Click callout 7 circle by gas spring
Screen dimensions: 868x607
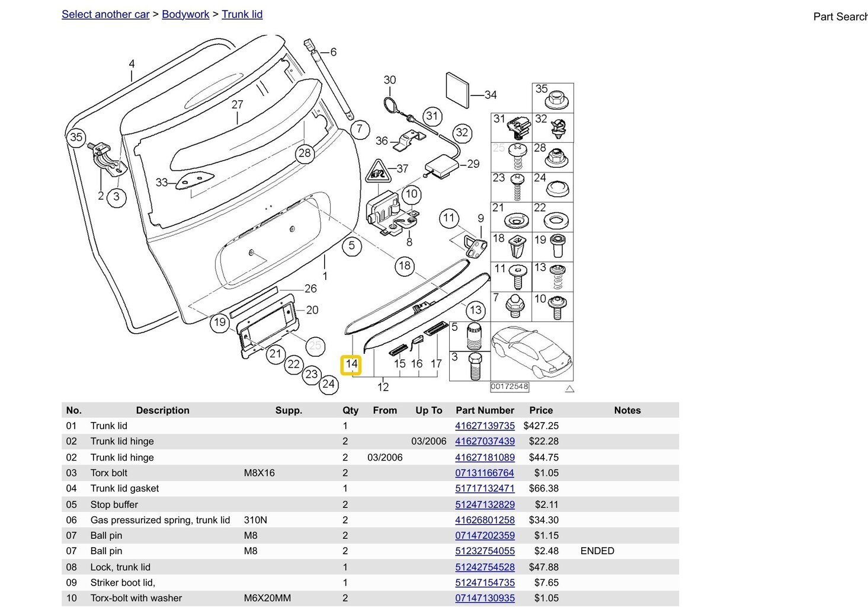360,129
